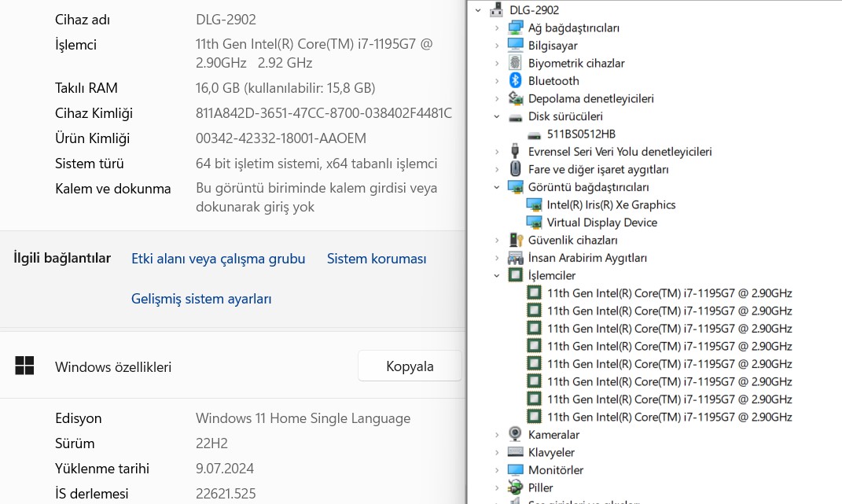842x504 pixels.
Task: Click the Sistem türü value 64 bit işletim sistemi
Action: pos(316,164)
